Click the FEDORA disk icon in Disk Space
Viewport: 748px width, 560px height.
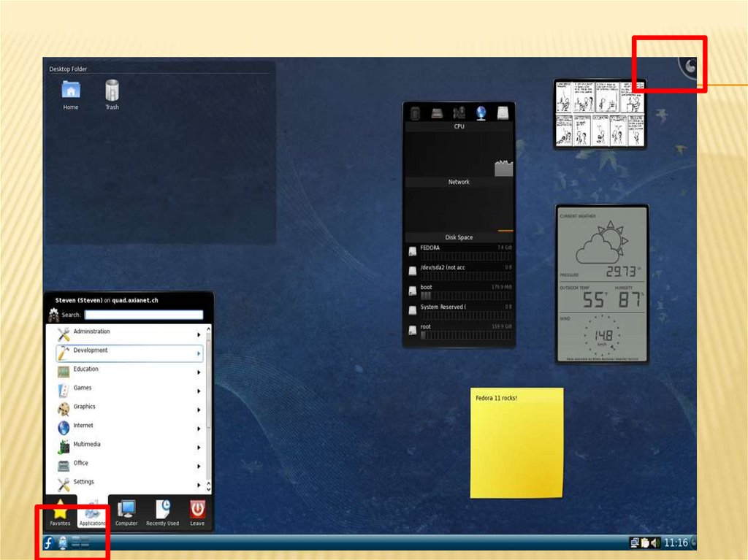click(x=413, y=252)
